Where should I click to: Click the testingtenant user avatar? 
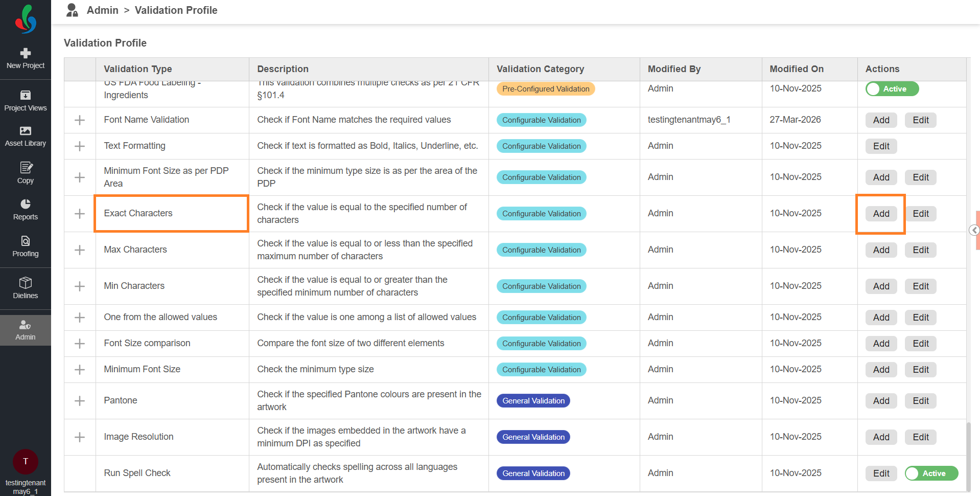pyautogui.click(x=26, y=462)
